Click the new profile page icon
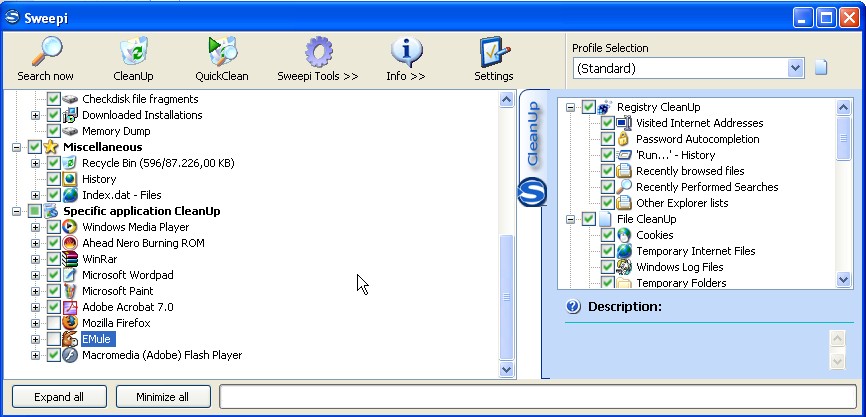 pyautogui.click(x=821, y=68)
